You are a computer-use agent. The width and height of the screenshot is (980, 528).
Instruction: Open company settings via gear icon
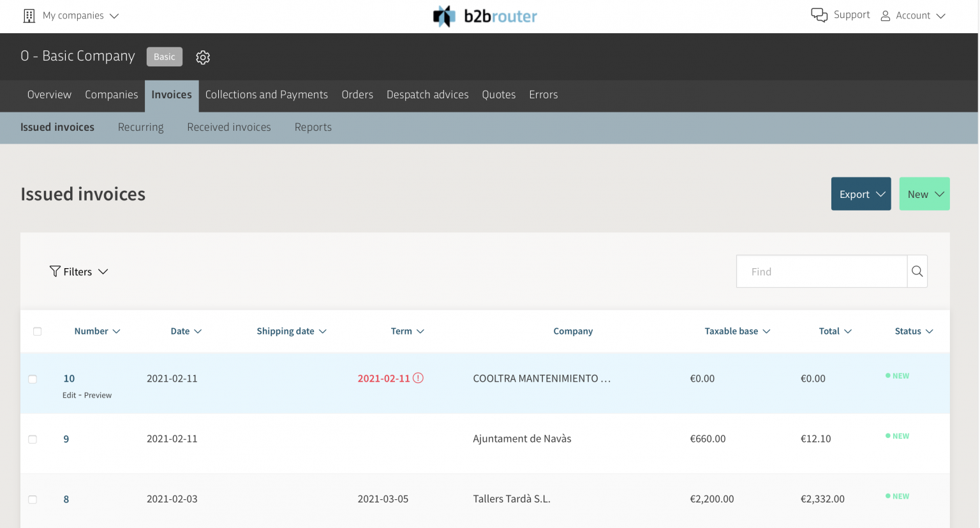pos(203,57)
